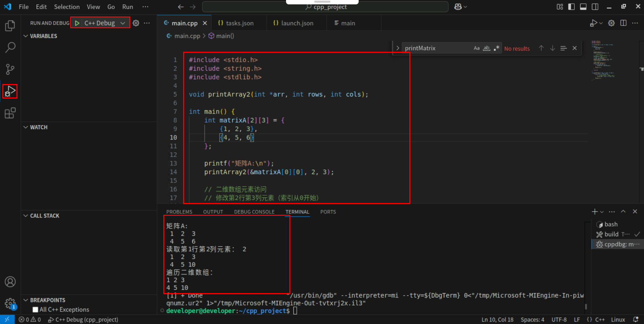The image size is (644, 324).
Task: Open the Extensions view
Action: (10, 113)
